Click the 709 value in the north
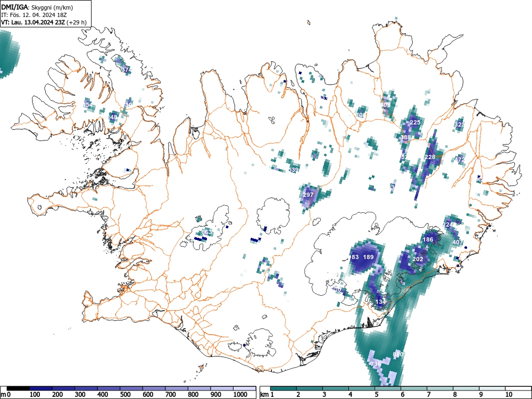The width and height of the screenshot is (532, 399). pyautogui.click(x=361, y=115)
